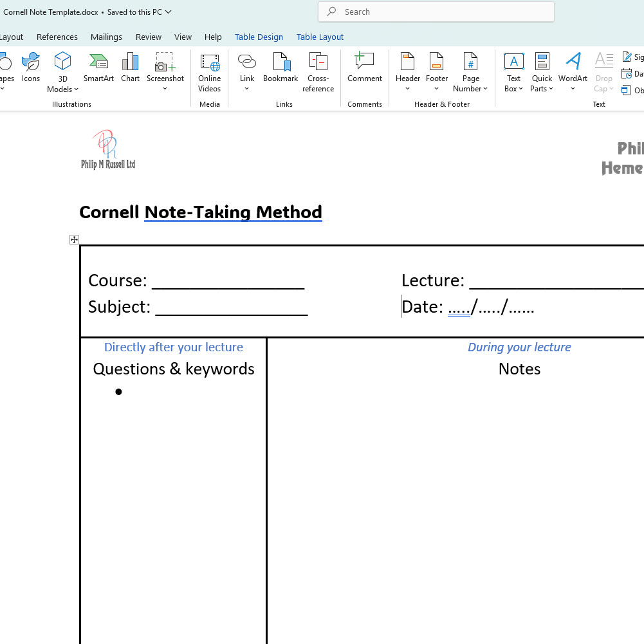Expand the Header options
Screen dimensions: 644x644
407,73
